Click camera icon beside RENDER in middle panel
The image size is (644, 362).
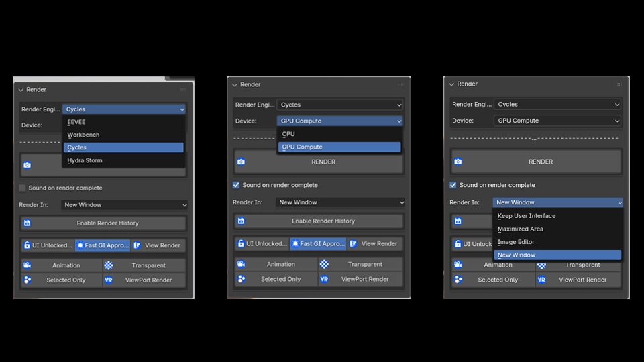click(x=241, y=162)
